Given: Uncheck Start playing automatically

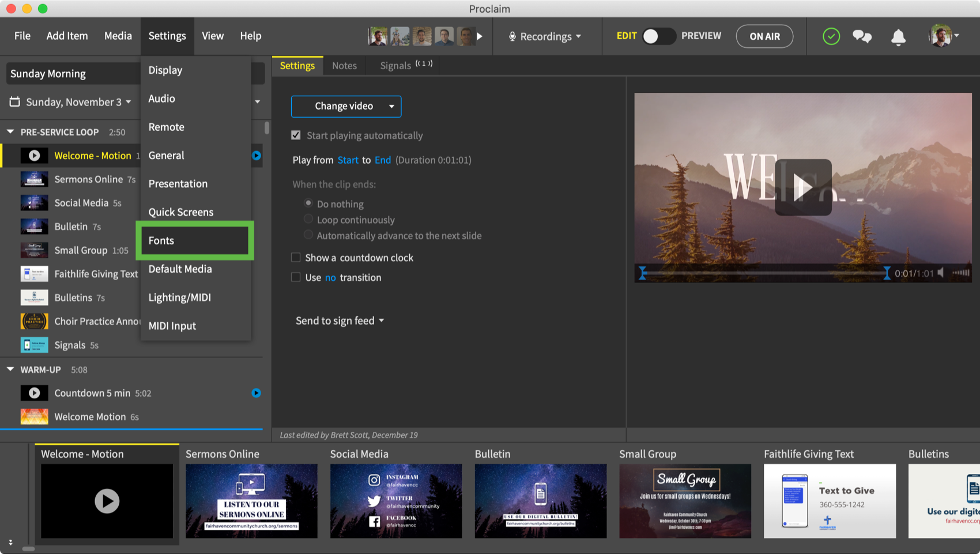Looking at the screenshot, I should coord(296,135).
